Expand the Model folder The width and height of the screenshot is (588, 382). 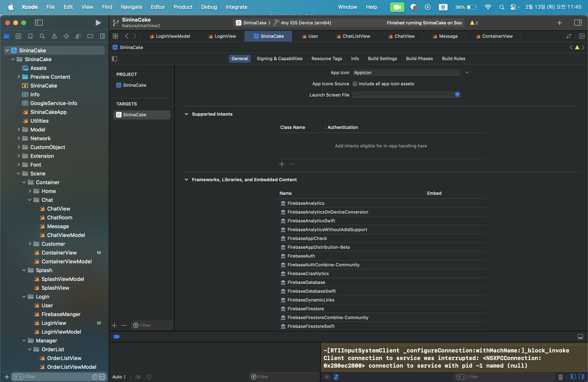19,129
